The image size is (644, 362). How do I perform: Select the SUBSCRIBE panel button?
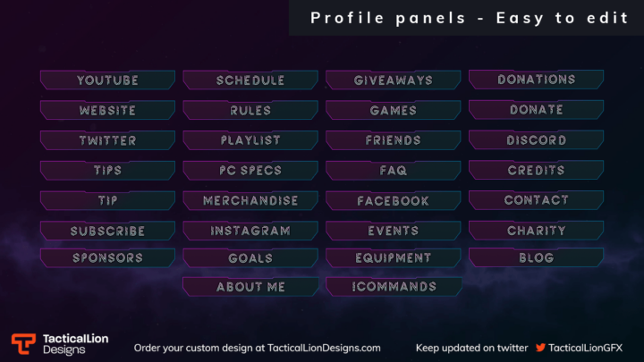[107, 231]
